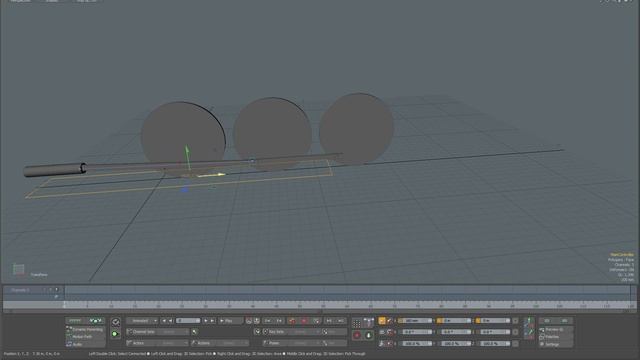Click the Play button
This screenshot has height=360, width=640.
(x=231, y=321)
